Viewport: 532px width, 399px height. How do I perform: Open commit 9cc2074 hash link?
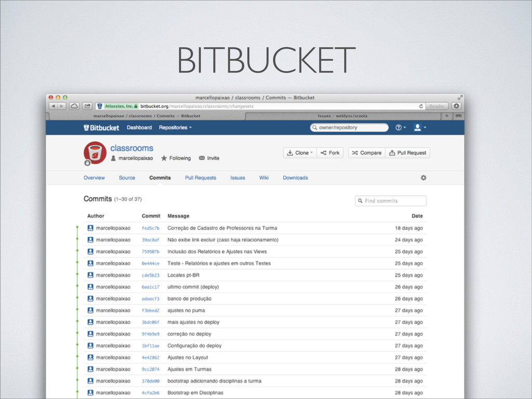tap(150, 369)
